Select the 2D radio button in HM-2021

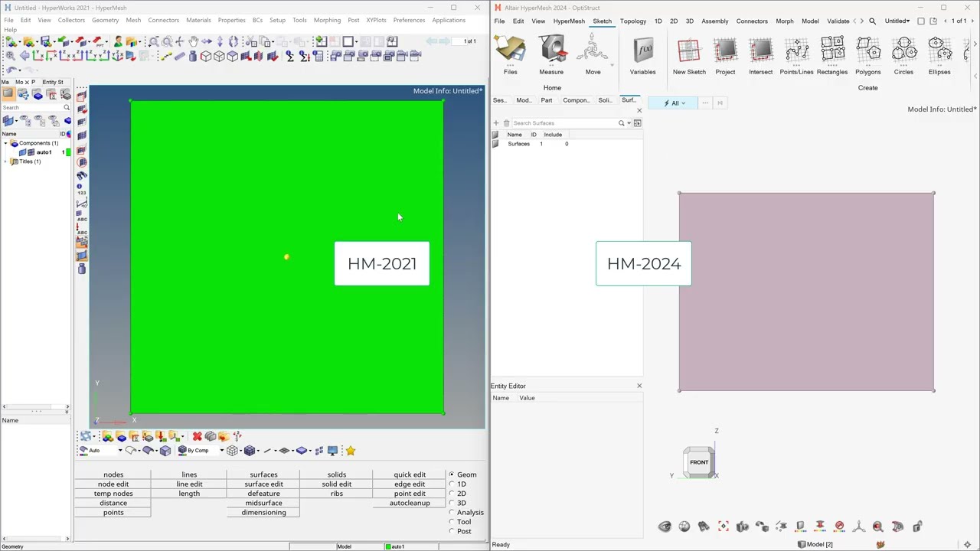[452, 494]
